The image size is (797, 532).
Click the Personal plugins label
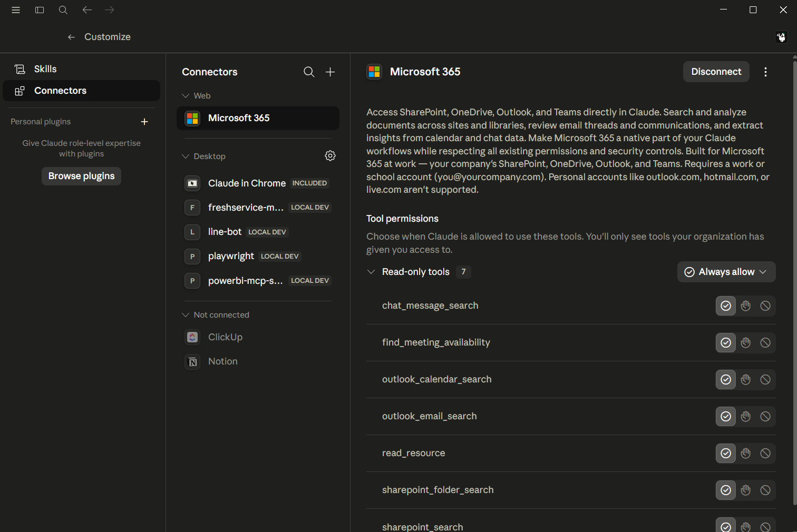click(41, 122)
